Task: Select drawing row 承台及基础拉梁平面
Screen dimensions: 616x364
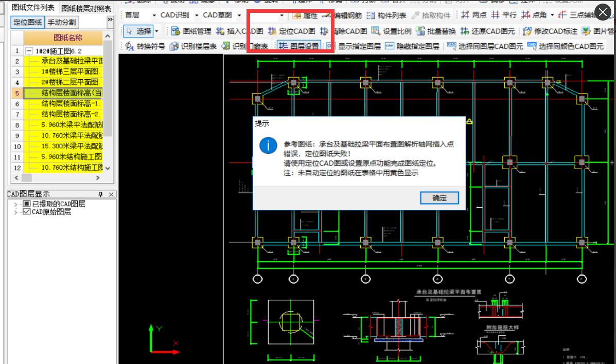Action: coord(63,61)
